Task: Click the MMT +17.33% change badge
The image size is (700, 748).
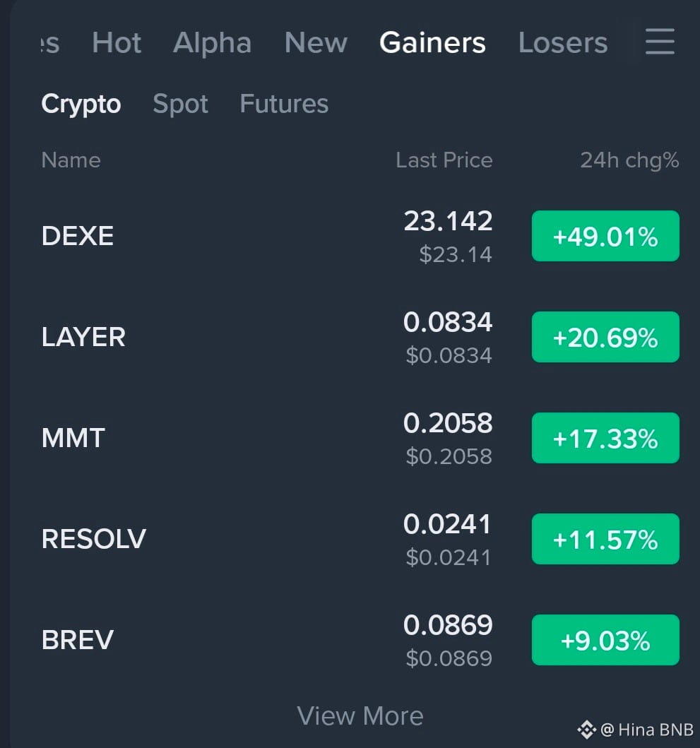Action: (x=605, y=438)
